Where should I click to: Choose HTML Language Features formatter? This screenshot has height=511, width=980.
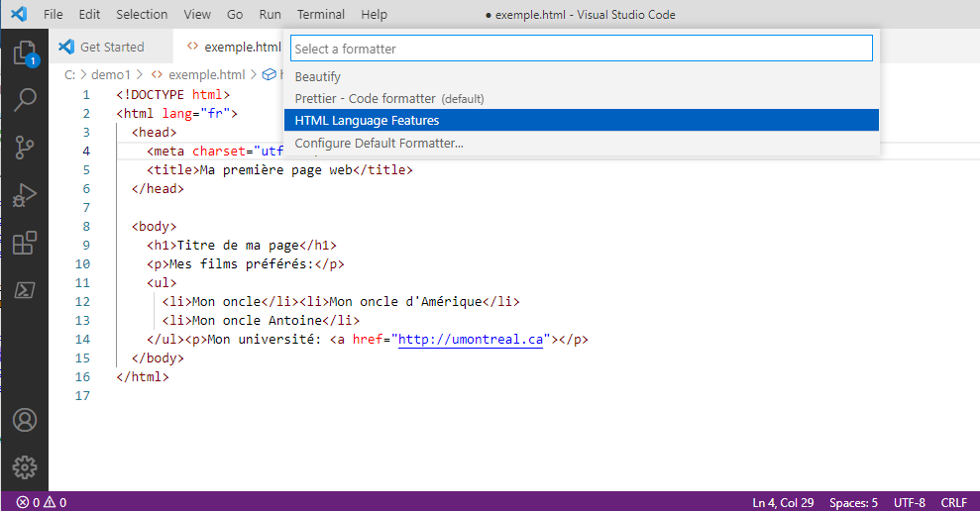pyautogui.click(x=582, y=120)
